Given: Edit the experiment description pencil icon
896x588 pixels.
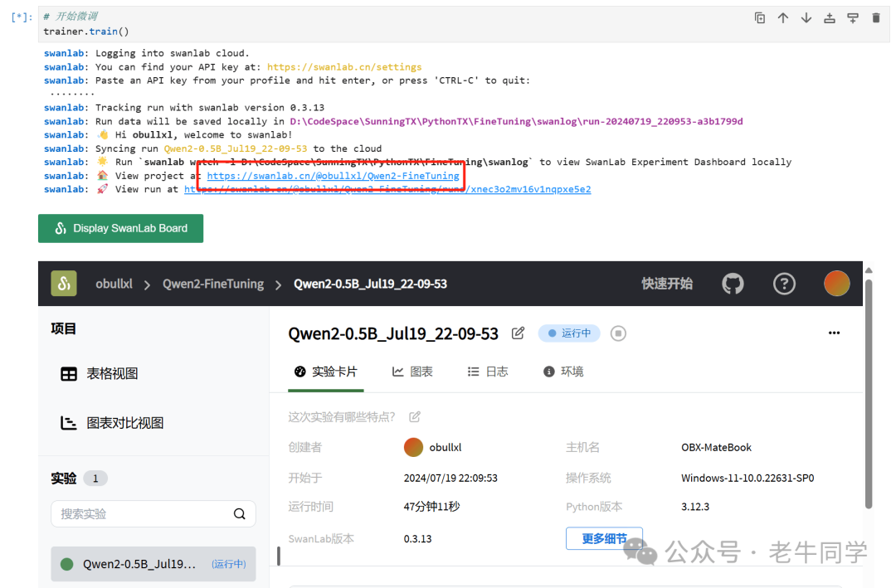Looking at the screenshot, I should [x=415, y=417].
